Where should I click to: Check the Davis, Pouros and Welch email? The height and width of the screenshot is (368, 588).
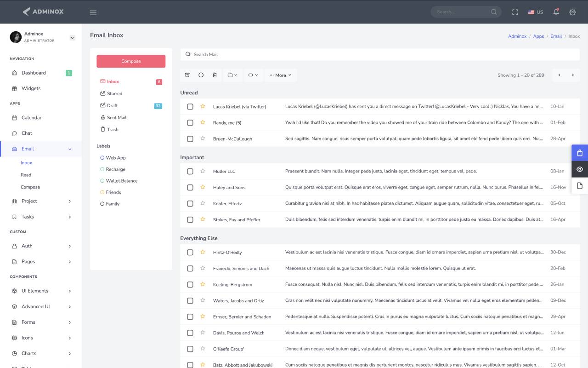(x=190, y=333)
